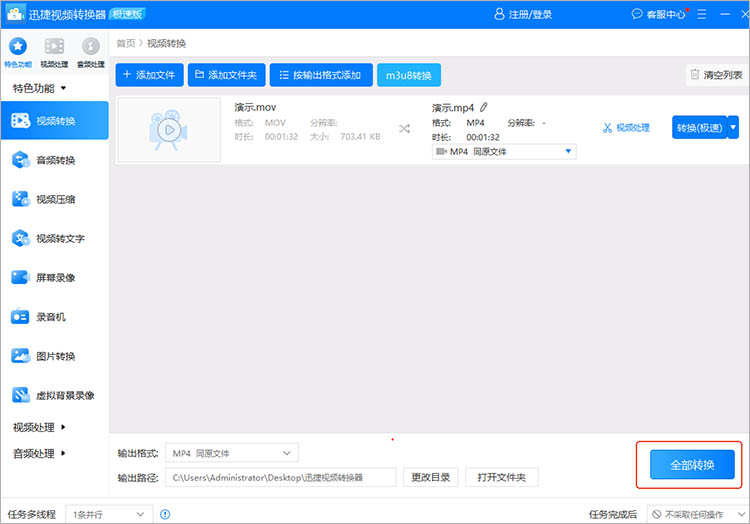Open 视频压缩 in the sidebar

coord(55,199)
